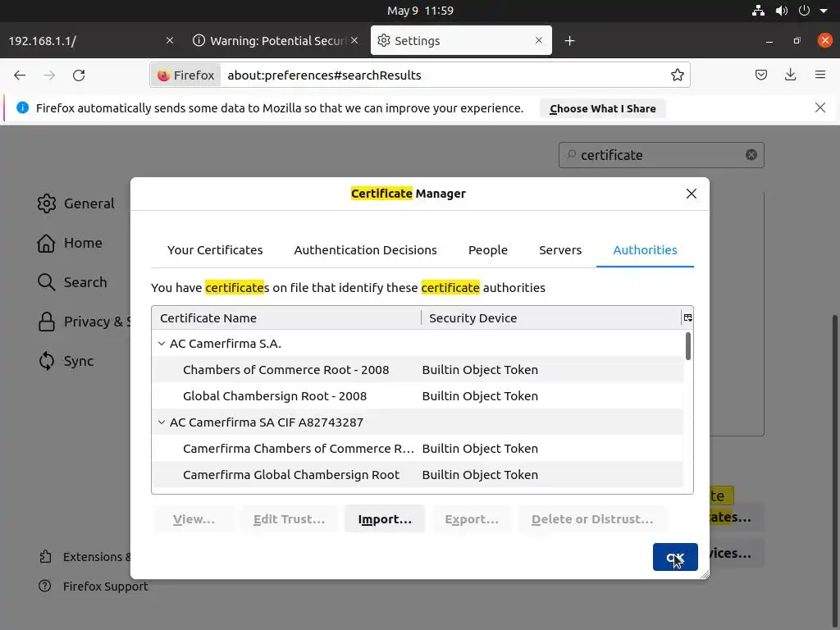
Task: Open system menu dropdown arrow in top bar
Action: coord(824,10)
